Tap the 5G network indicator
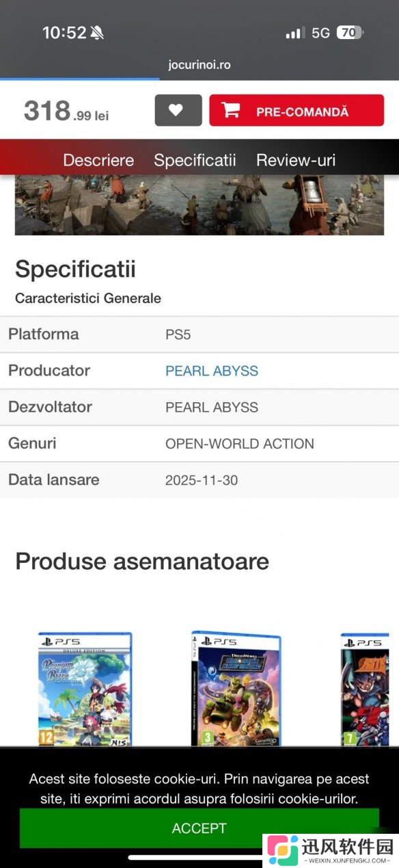 coord(320,33)
